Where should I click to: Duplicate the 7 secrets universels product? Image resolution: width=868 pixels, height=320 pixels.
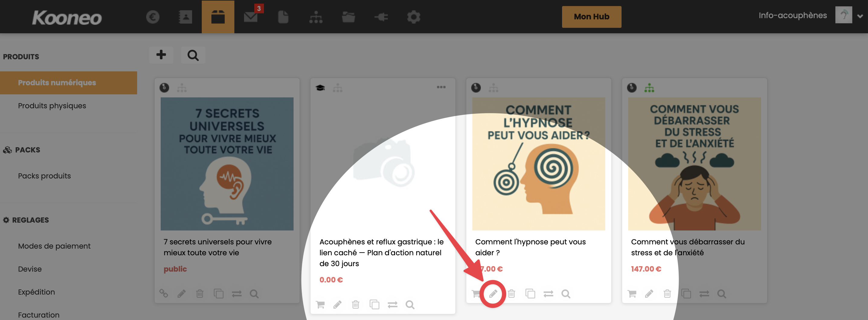coord(218,294)
